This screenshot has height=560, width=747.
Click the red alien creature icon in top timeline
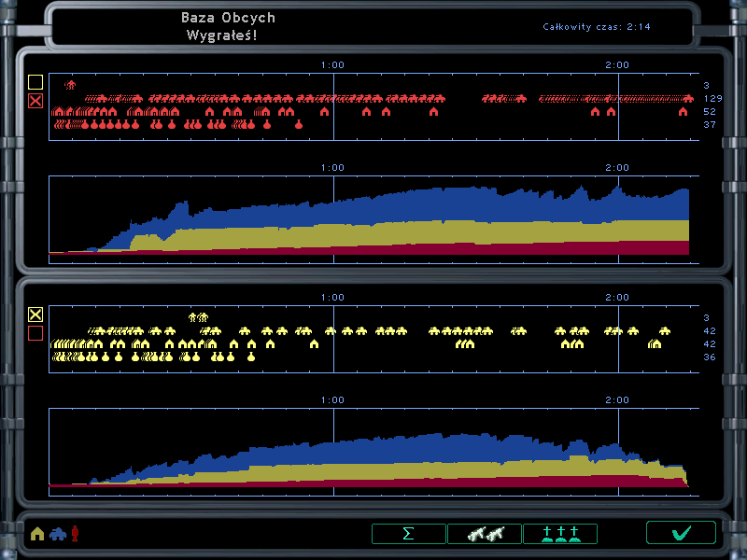70,85
